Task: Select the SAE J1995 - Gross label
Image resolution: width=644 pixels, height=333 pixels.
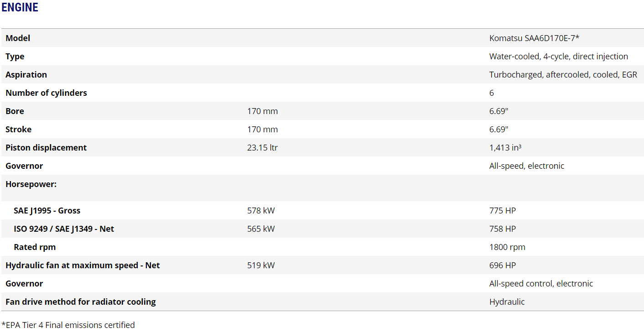Action: [47, 211]
